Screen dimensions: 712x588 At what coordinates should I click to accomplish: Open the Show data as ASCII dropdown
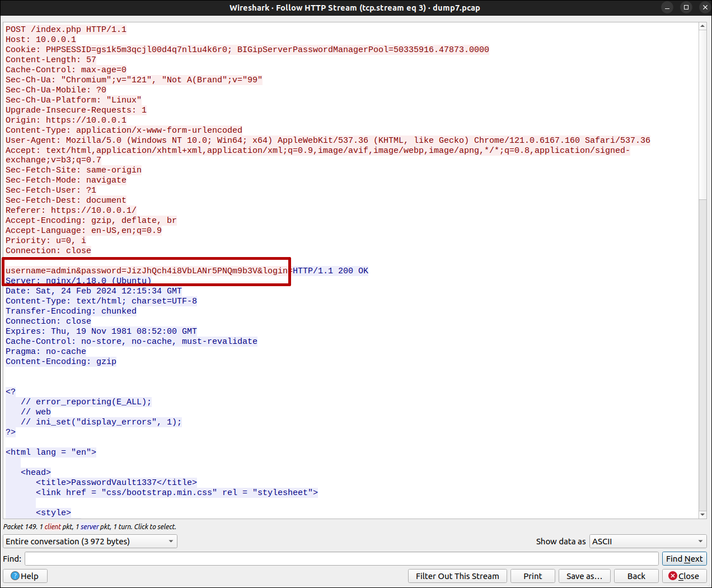click(x=648, y=541)
